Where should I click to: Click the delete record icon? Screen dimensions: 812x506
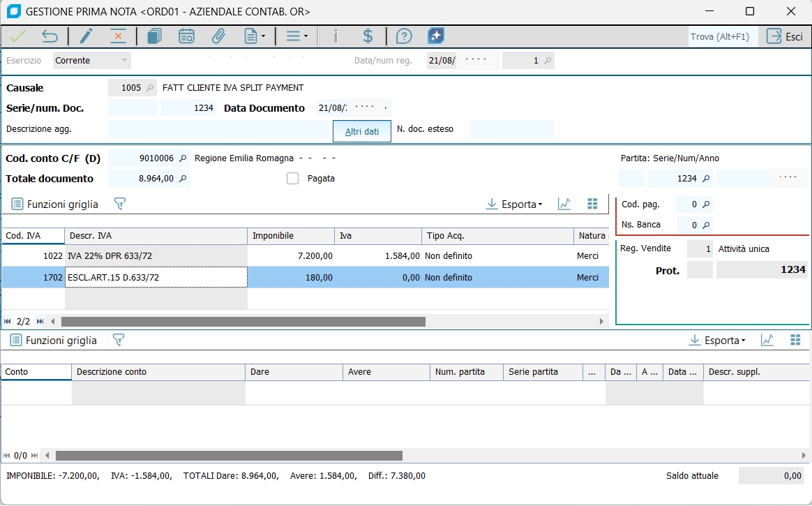119,36
